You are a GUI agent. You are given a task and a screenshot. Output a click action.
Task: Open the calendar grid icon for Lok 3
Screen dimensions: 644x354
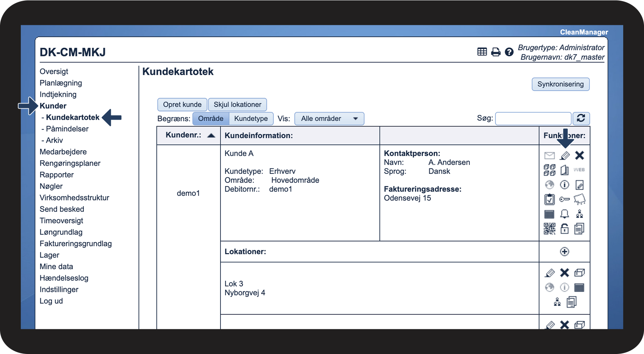tap(579, 287)
